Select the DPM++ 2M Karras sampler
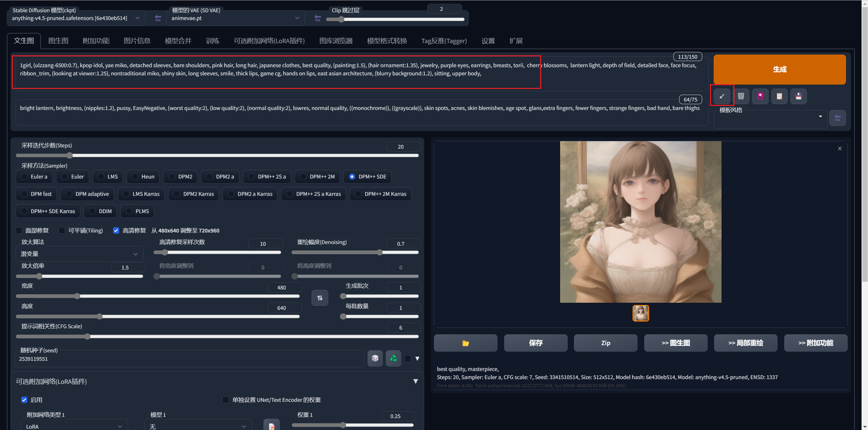This screenshot has height=430, width=868. coord(380,194)
